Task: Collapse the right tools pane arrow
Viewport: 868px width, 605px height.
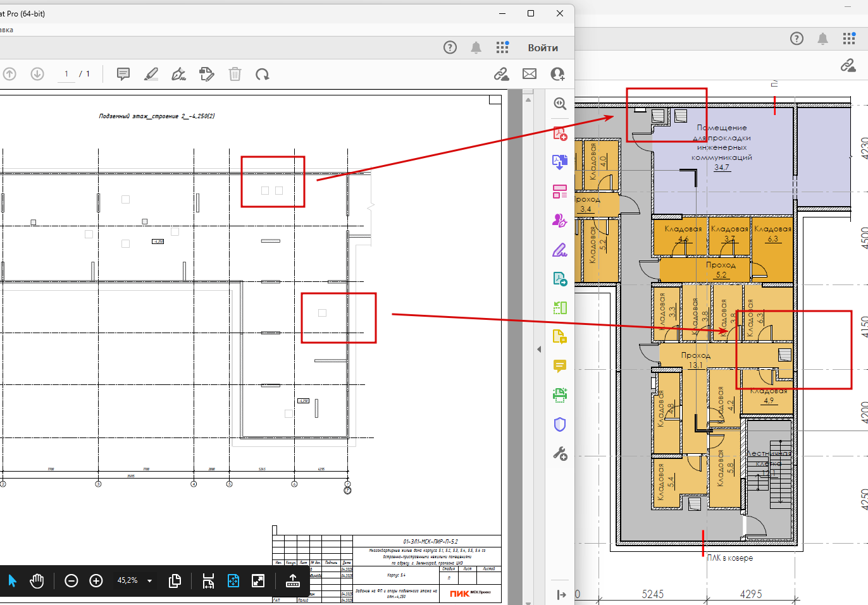Action: (x=539, y=349)
